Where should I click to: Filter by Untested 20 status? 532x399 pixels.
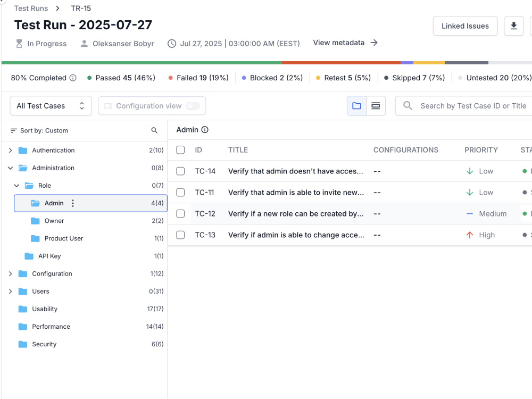(x=495, y=78)
